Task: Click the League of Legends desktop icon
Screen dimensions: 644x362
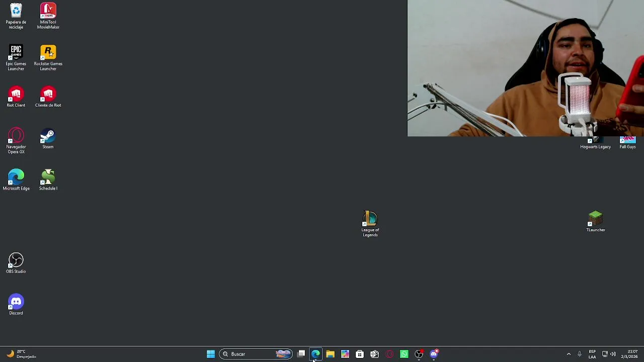Action: click(370, 224)
